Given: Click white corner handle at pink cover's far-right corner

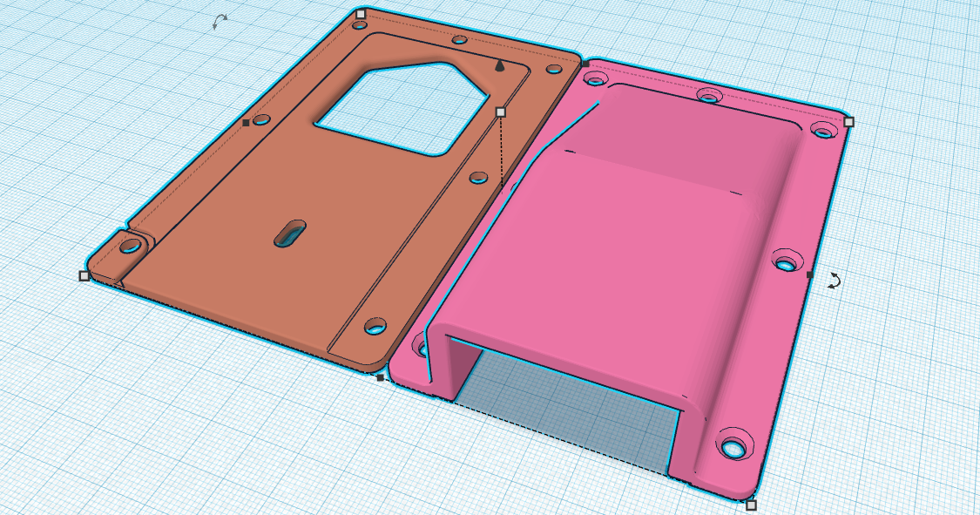Looking at the screenshot, I should (x=849, y=122).
